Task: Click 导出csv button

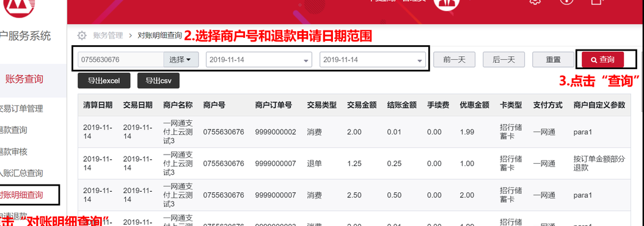Action: coord(158,81)
